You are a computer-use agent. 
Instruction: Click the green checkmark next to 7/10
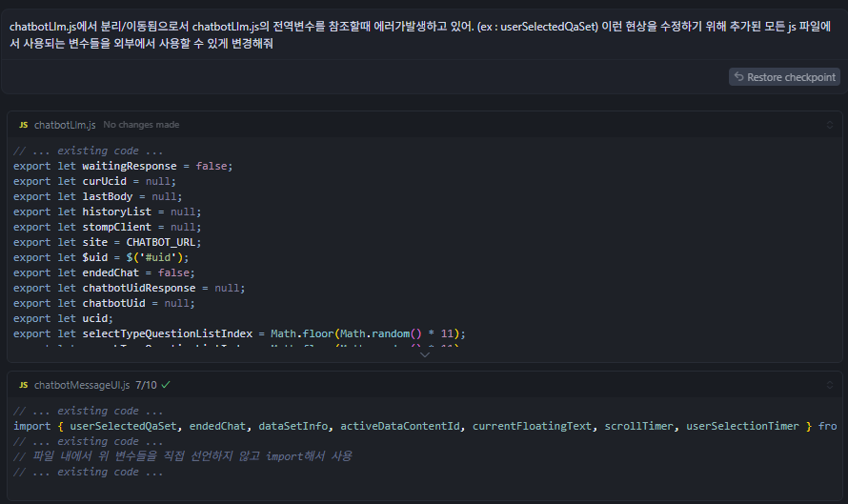[166, 385]
